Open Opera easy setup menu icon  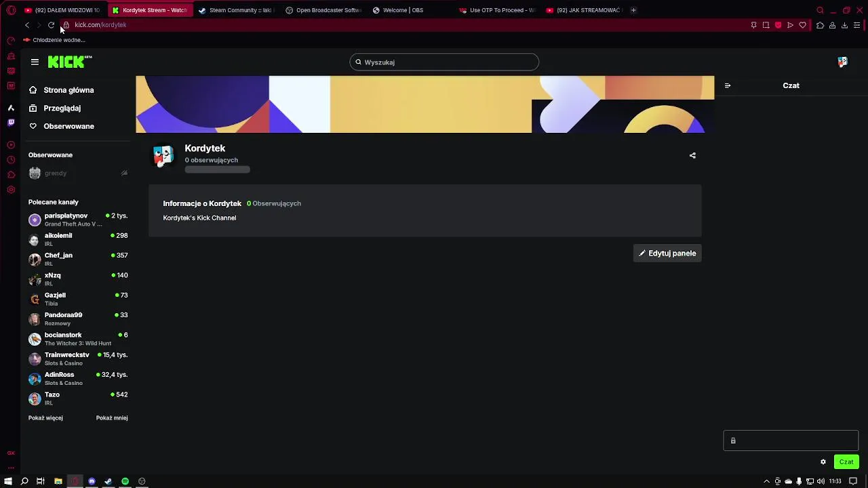click(x=856, y=25)
